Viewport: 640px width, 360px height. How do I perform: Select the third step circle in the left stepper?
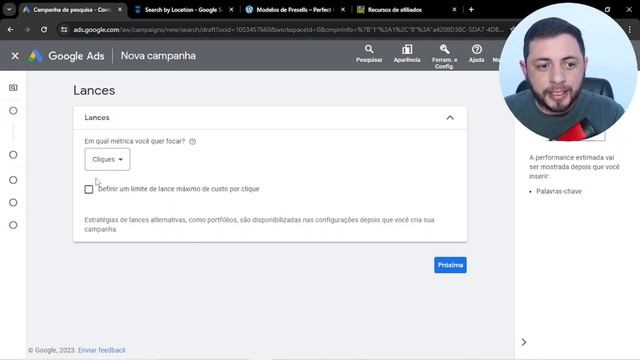[x=13, y=180]
